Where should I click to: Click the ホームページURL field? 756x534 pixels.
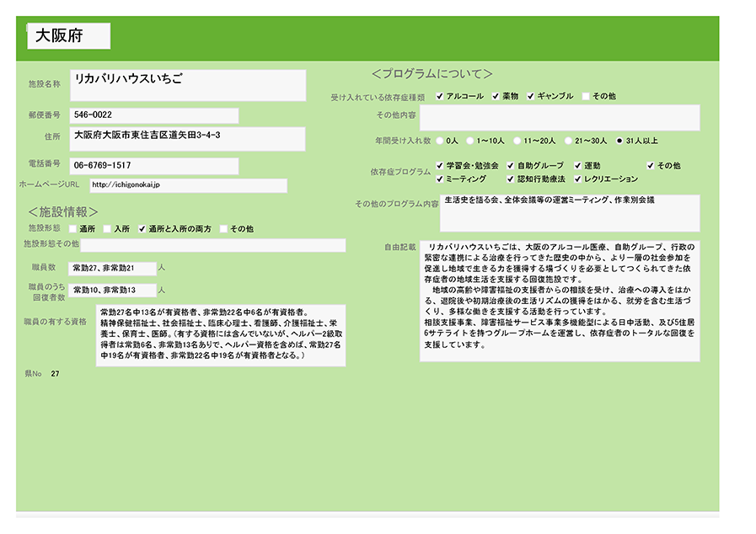(187, 185)
